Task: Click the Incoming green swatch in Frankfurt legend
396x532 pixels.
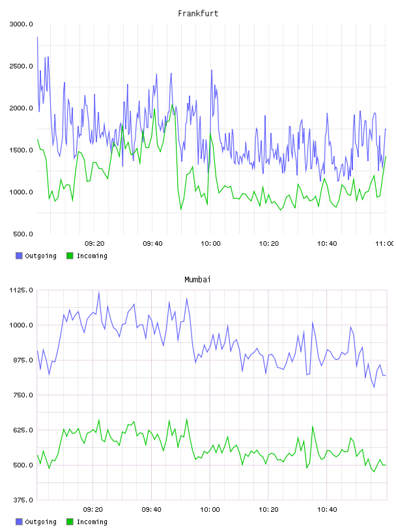Action: (70, 256)
